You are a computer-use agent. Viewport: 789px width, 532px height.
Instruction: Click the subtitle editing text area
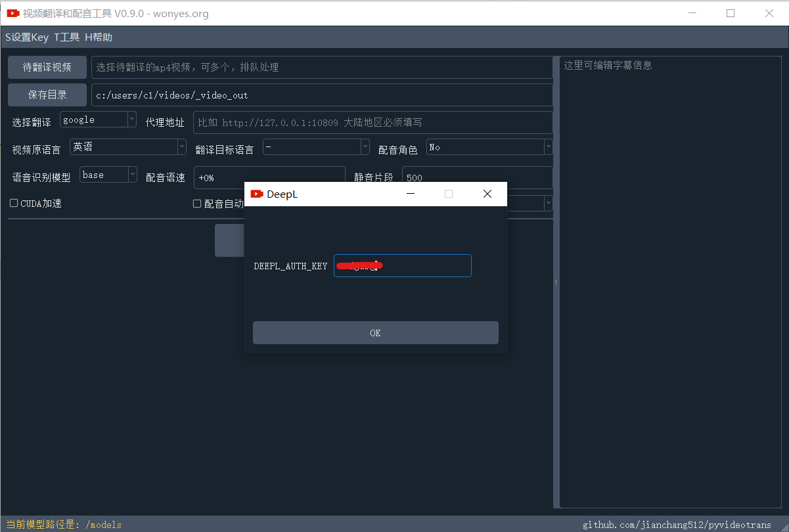point(670,282)
